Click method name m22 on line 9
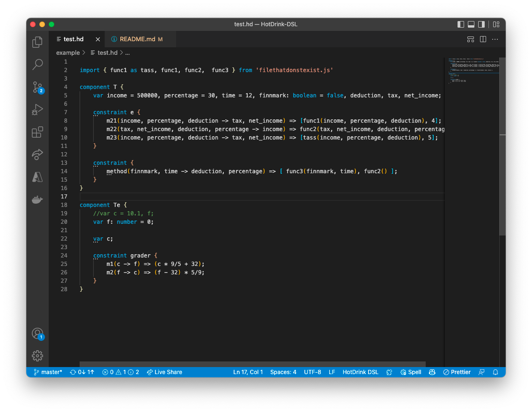The height and width of the screenshot is (412, 532). tap(111, 129)
